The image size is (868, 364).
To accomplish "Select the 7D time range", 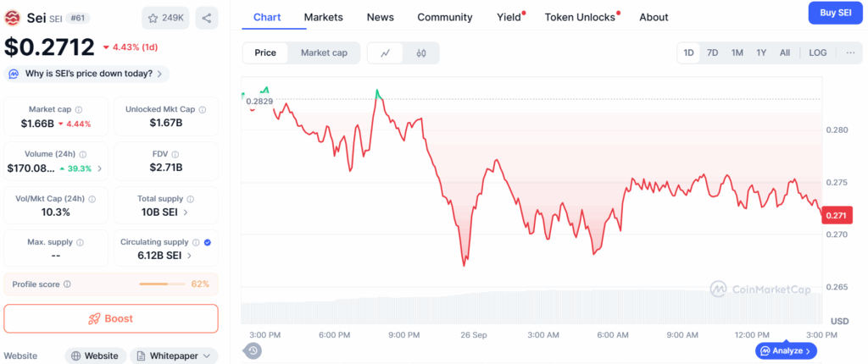I will coord(713,52).
